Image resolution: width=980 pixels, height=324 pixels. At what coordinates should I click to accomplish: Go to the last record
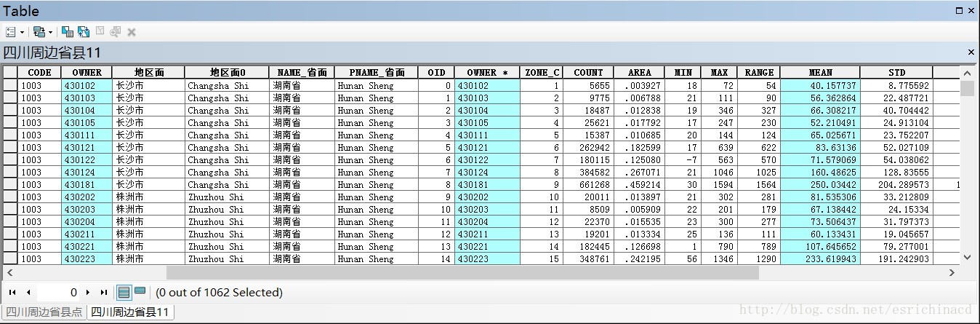104,293
